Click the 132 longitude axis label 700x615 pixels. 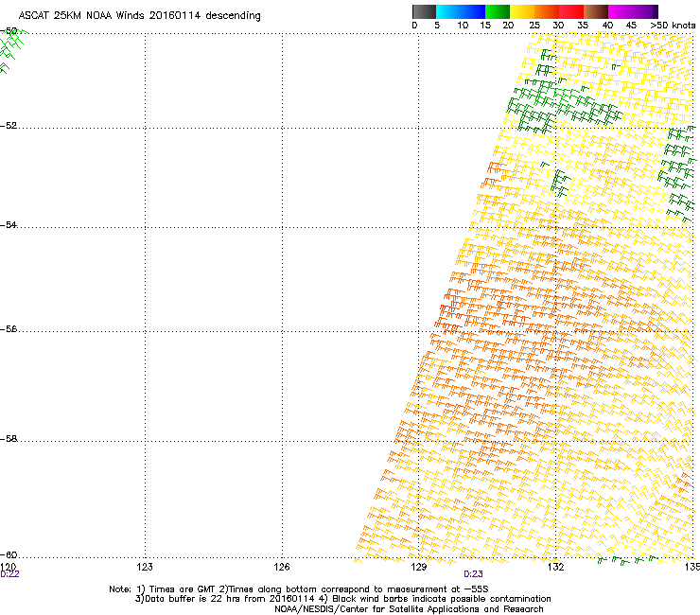pos(555,567)
